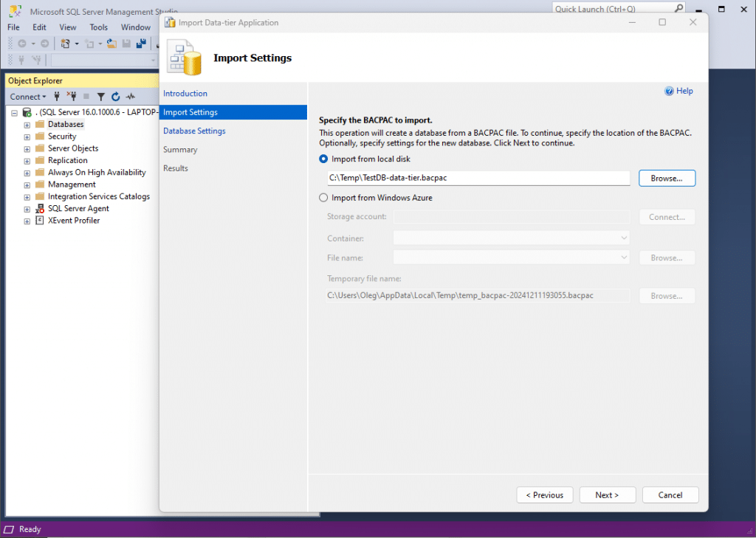
Task: Click the Connect... storage account button
Action: tap(667, 217)
